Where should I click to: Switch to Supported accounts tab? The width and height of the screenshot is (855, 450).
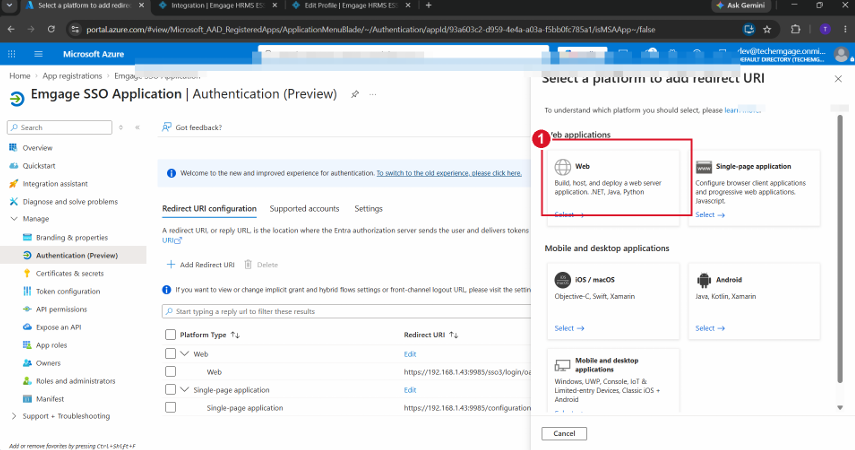pos(304,208)
